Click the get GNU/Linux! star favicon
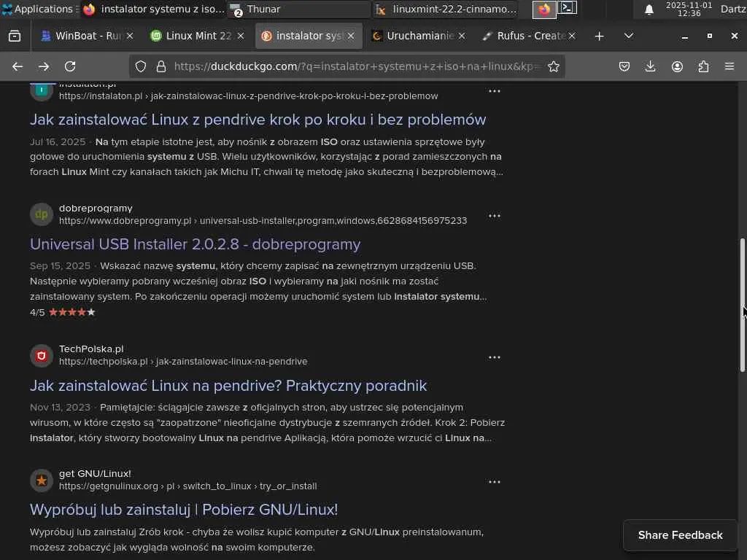This screenshot has width=747, height=560. click(42, 481)
